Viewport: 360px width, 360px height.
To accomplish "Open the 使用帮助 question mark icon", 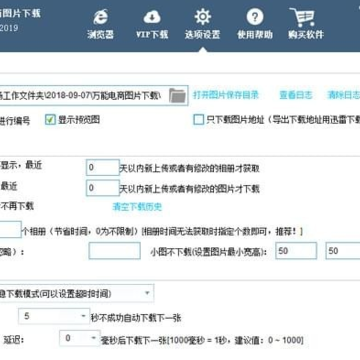I will (255, 17).
